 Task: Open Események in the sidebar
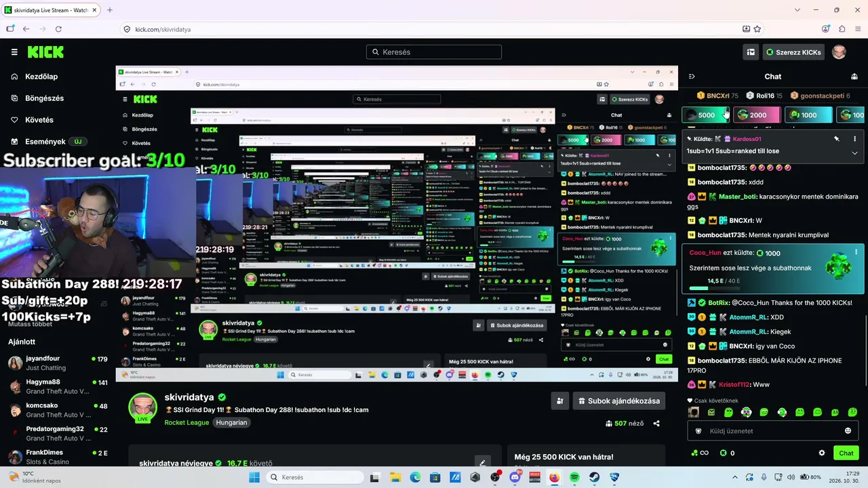[46, 142]
